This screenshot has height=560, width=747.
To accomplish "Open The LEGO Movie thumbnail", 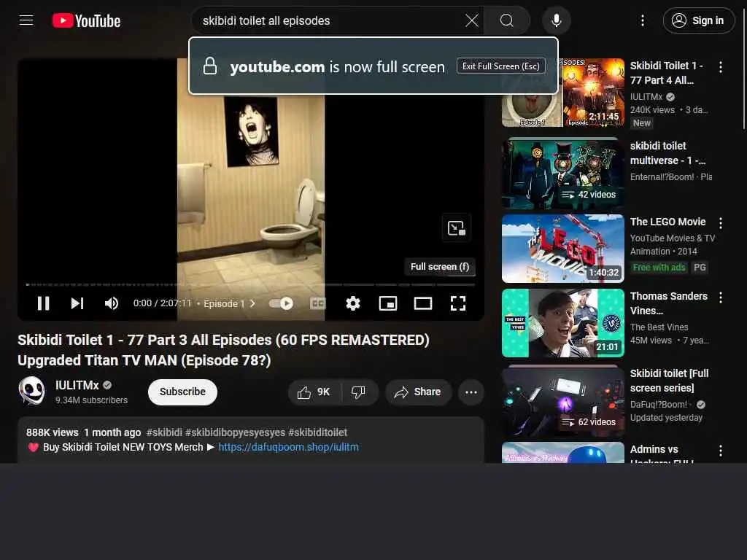I will coord(562,248).
